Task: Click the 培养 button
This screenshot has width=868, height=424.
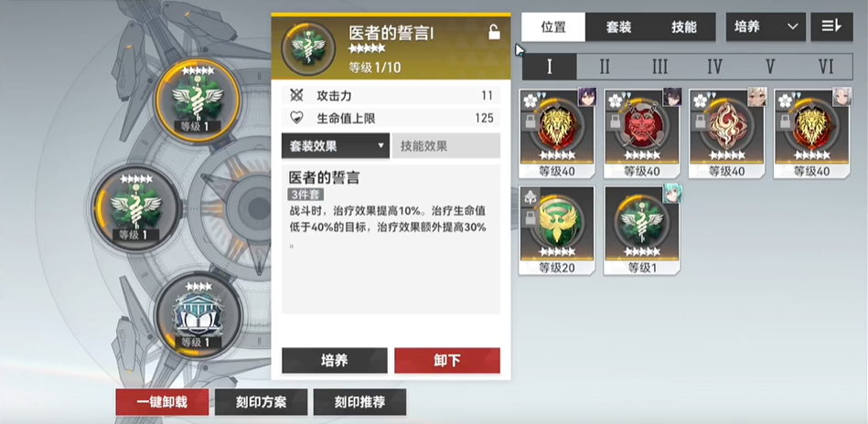Action: pyautogui.click(x=335, y=360)
